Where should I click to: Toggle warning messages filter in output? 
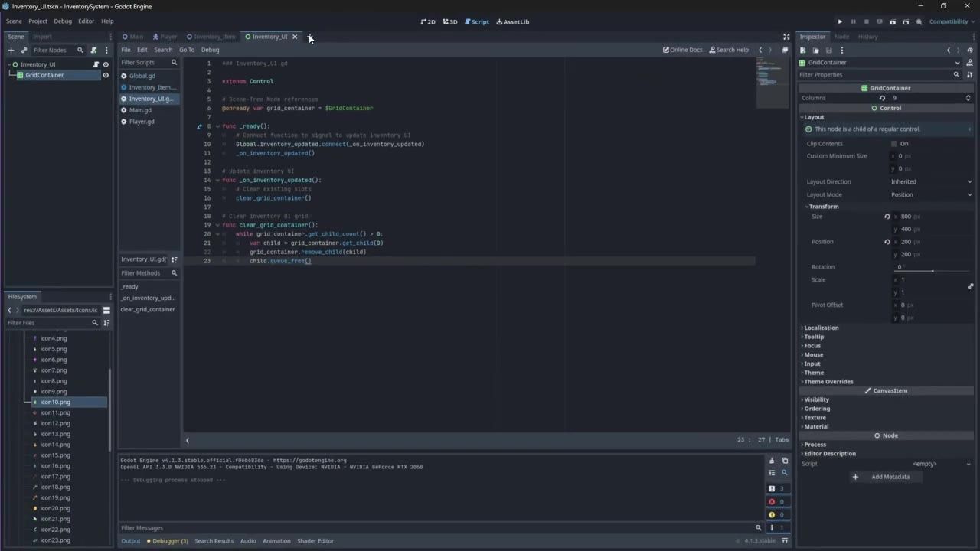click(x=776, y=514)
